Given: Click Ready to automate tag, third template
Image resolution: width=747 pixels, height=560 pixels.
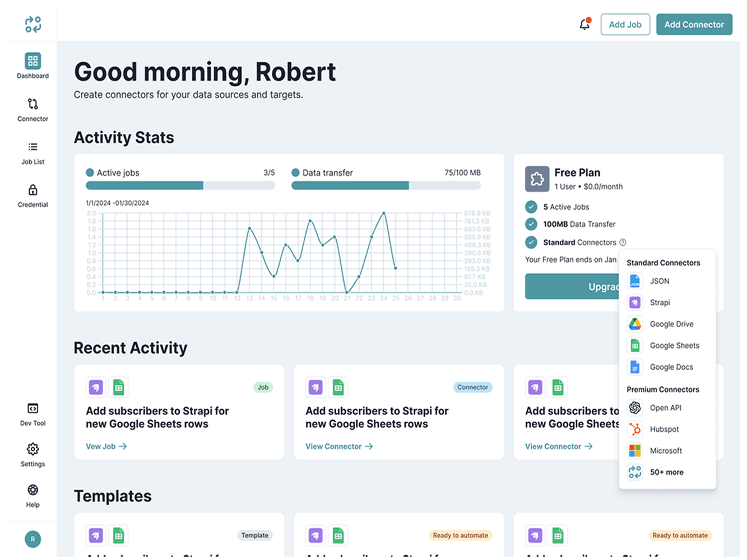Looking at the screenshot, I should (x=680, y=535).
